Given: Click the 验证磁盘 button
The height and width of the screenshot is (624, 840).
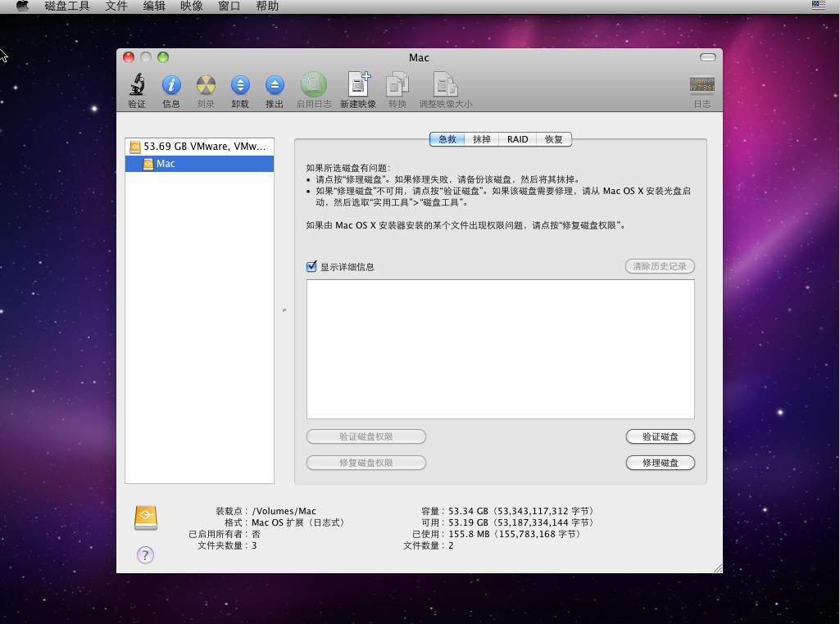Looking at the screenshot, I should (660, 436).
